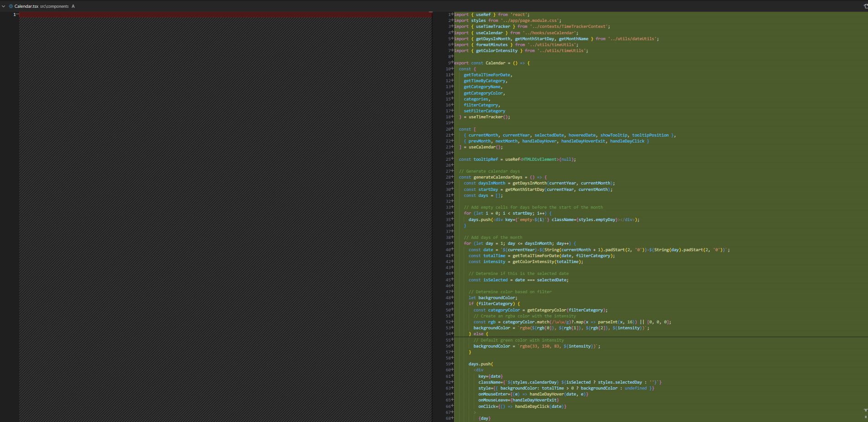
Task: Click the '../app/page.module.css' import line
Action: tap(508, 21)
